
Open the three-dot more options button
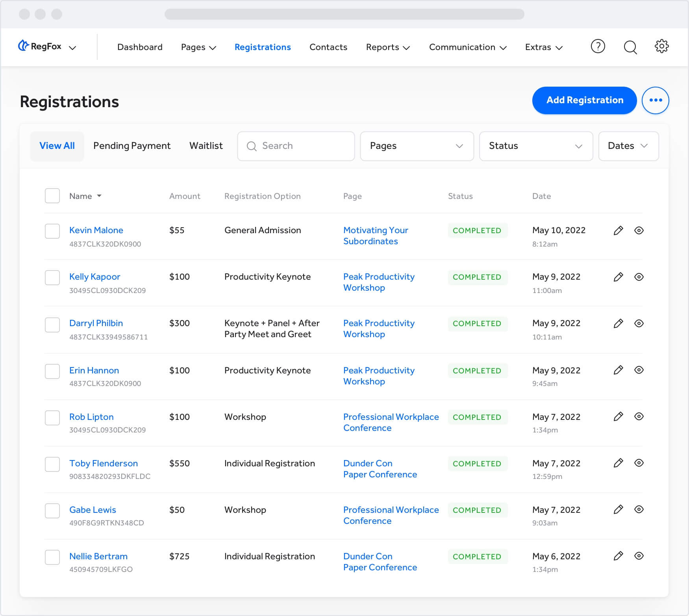click(x=656, y=100)
